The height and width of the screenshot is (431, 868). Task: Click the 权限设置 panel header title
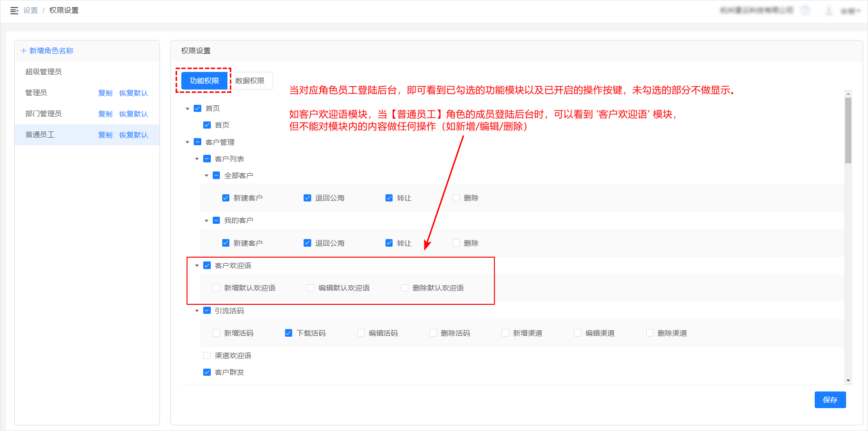[196, 51]
